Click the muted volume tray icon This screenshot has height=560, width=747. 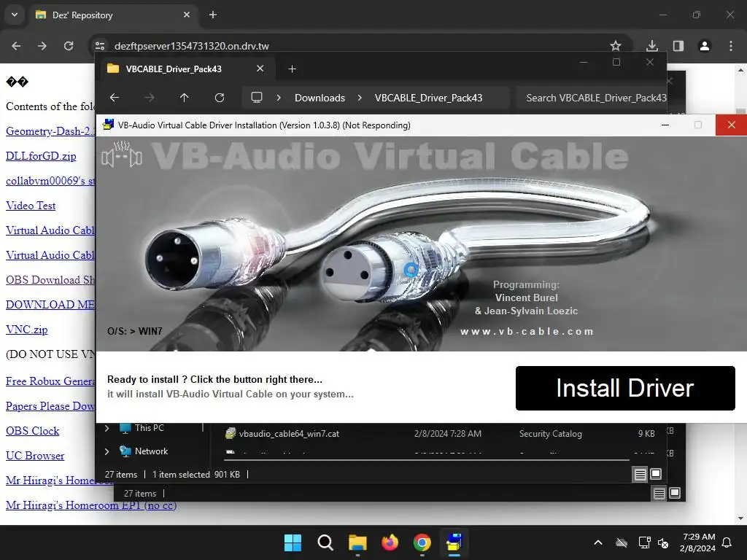(x=662, y=542)
